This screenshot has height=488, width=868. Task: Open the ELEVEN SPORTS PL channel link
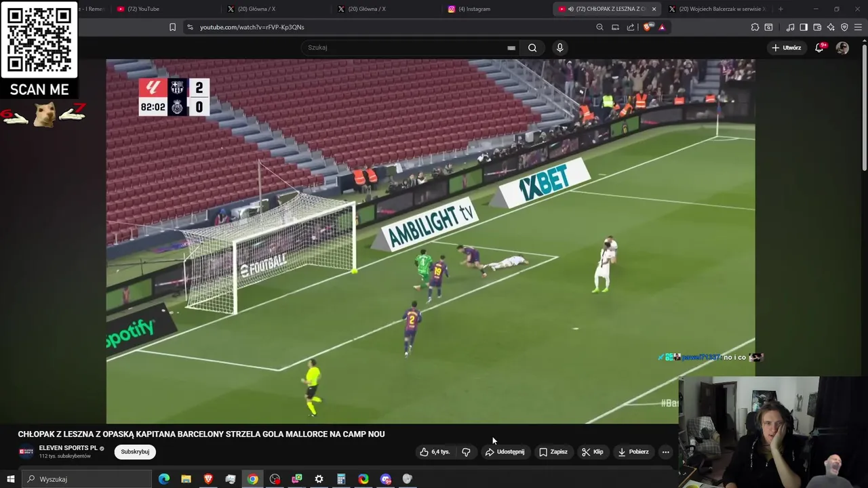coord(68,448)
